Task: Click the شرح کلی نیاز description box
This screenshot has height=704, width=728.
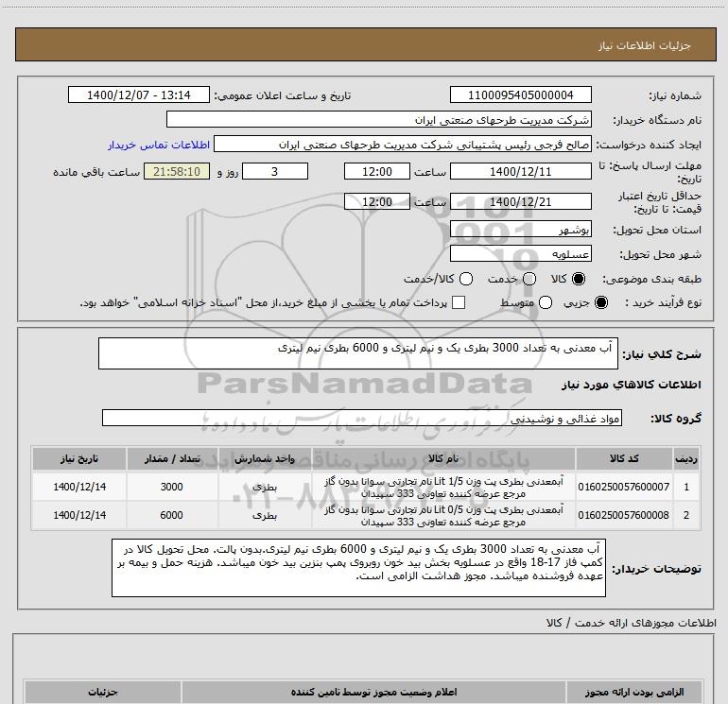Action: (x=358, y=353)
